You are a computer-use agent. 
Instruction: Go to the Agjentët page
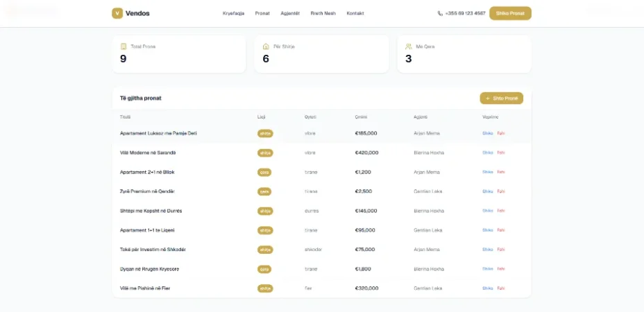pos(290,13)
